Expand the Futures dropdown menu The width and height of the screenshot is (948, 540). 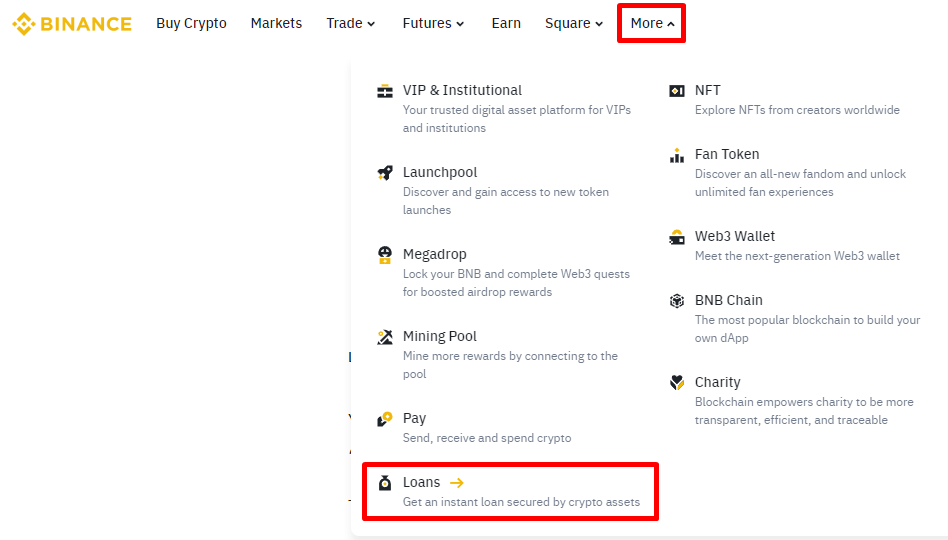click(x=433, y=23)
